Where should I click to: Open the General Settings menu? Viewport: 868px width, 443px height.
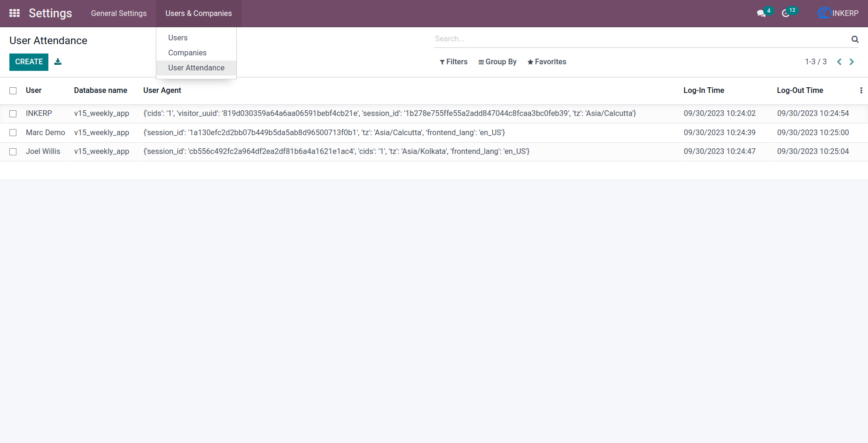[119, 14]
